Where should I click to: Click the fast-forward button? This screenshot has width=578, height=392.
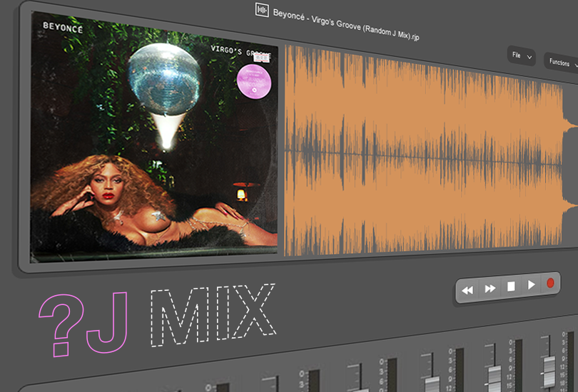pyautogui.click(x=490, y=289)
